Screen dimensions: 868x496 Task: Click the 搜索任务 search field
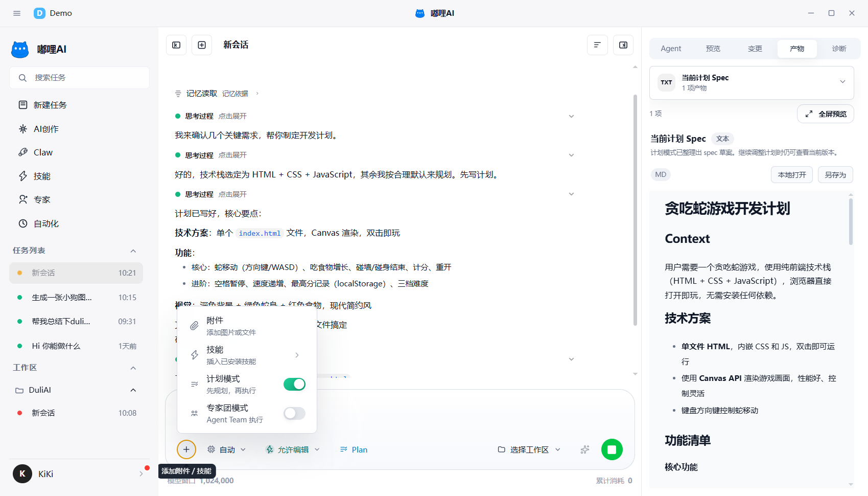79,78
